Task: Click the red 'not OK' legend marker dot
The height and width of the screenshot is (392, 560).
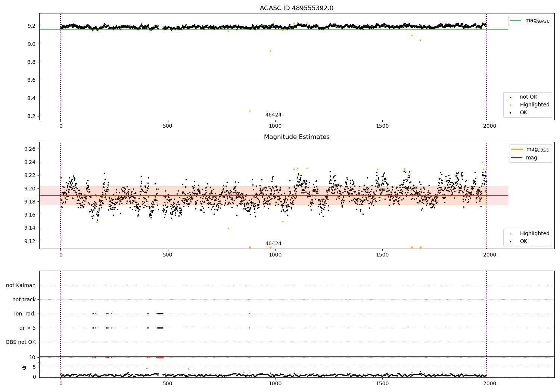Action: tap(510, 97)
